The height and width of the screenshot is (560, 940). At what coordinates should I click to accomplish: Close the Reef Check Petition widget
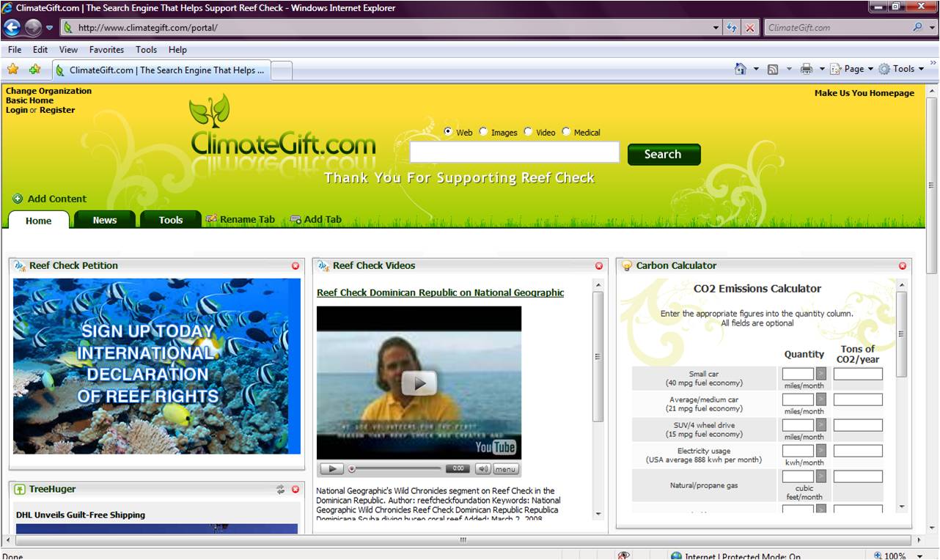coord(295,266)
